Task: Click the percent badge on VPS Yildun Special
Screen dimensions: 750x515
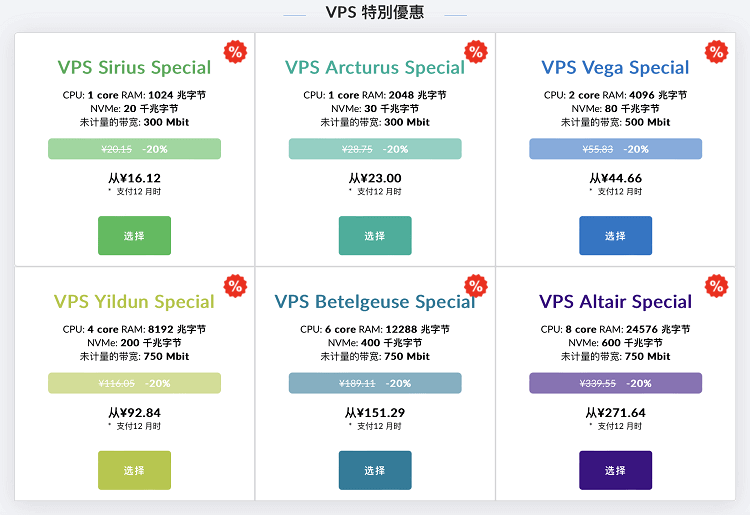Action: click(x=235, y=286)
